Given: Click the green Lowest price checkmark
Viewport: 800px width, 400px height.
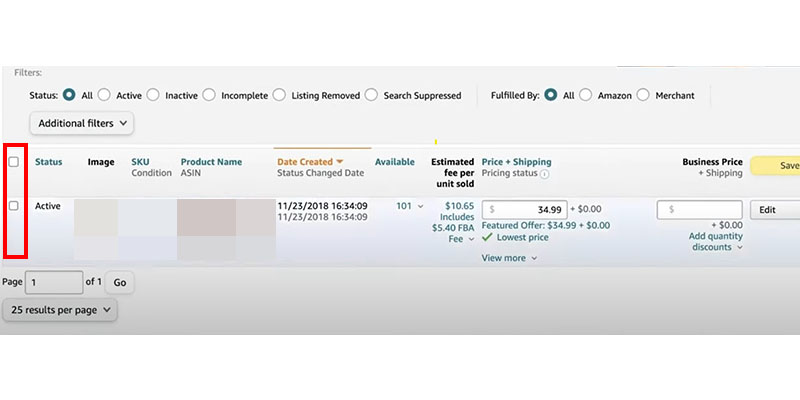Looking at the screenshot, I should click(487, 238).
